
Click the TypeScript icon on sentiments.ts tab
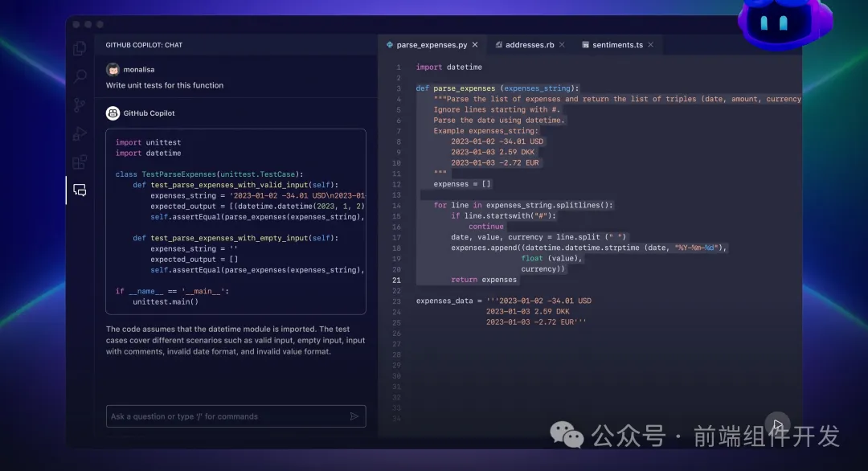point(586,45)
